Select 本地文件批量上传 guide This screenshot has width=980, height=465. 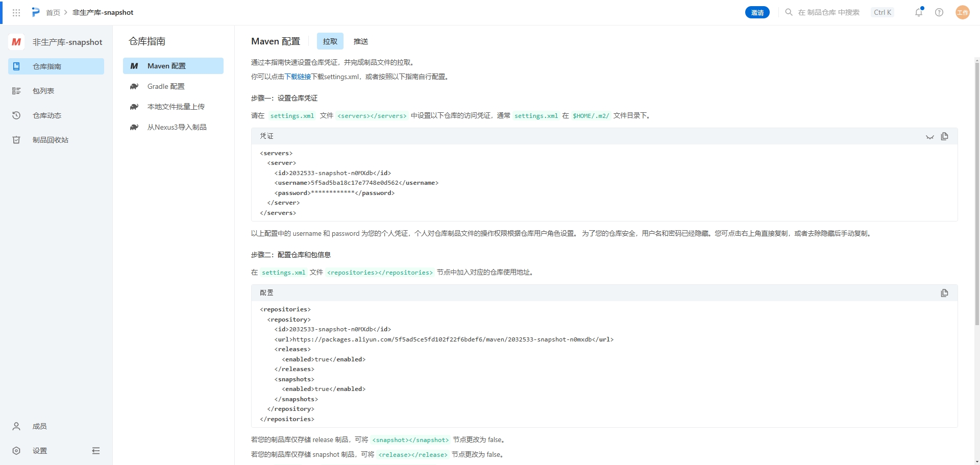pyautogui.click(x=173, y=107)
